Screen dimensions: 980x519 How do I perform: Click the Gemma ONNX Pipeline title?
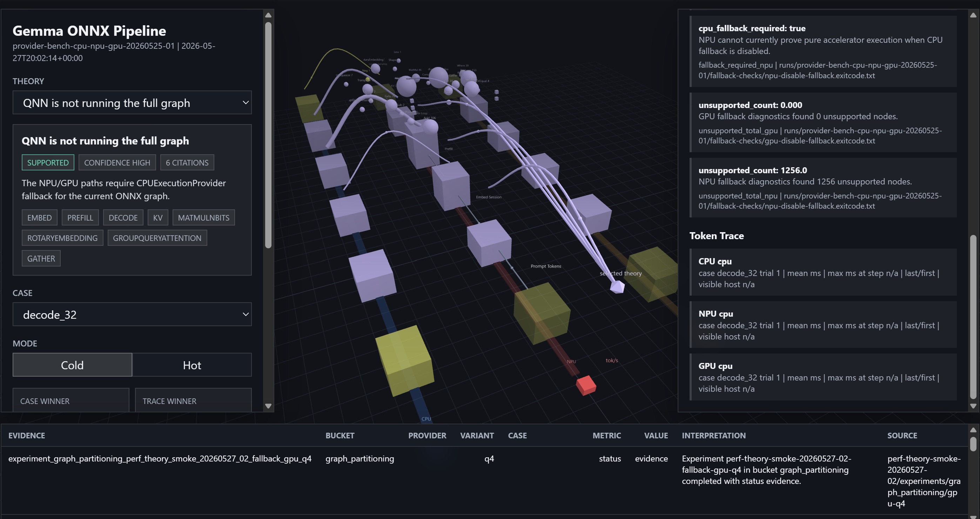[x=89, y=31]
